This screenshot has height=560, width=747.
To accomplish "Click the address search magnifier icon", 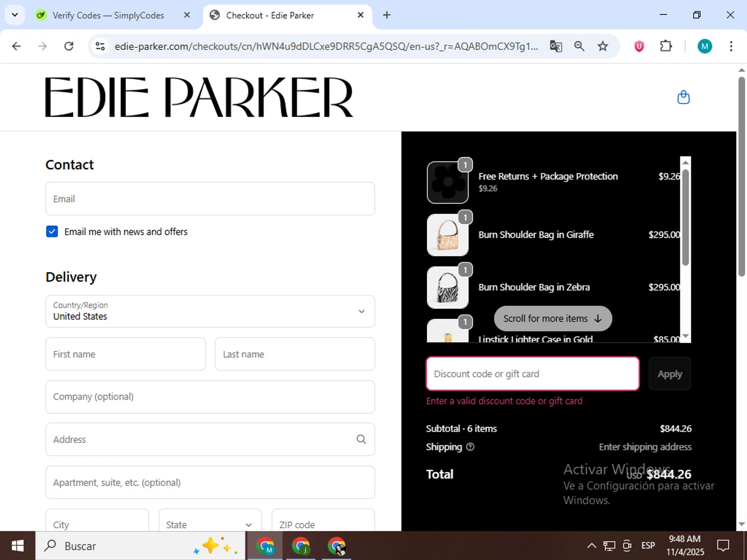I will [361, 440].
